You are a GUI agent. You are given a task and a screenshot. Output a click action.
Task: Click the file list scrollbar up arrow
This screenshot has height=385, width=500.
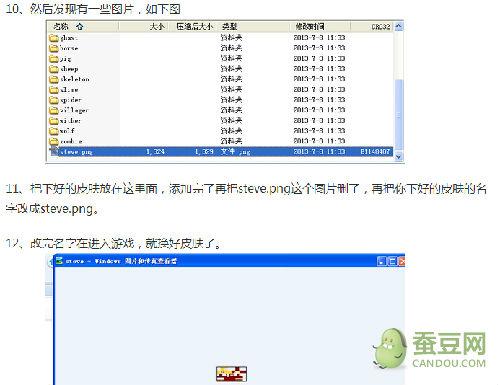[399, 26]
